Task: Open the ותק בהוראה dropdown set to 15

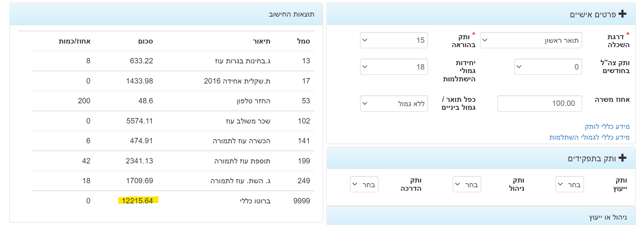Action: tap(394, 40)
